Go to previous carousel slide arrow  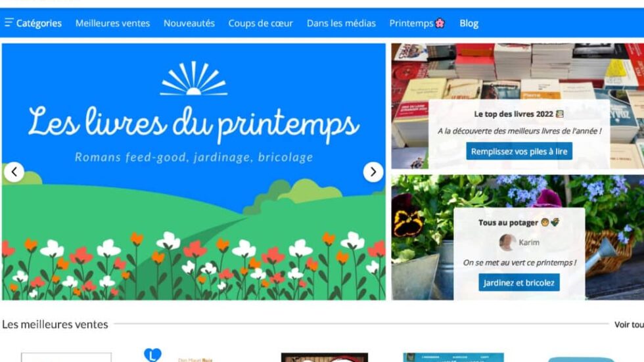pos(14,172)
